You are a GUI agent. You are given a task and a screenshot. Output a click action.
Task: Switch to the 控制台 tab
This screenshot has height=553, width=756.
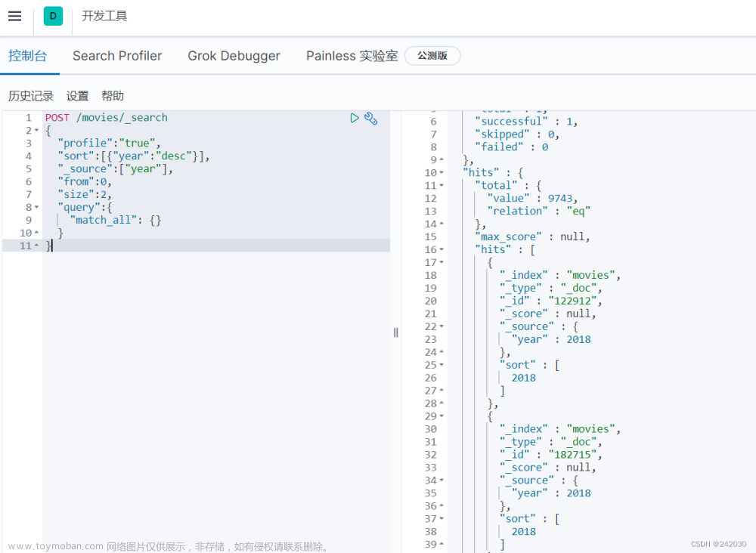click(27, 56)
